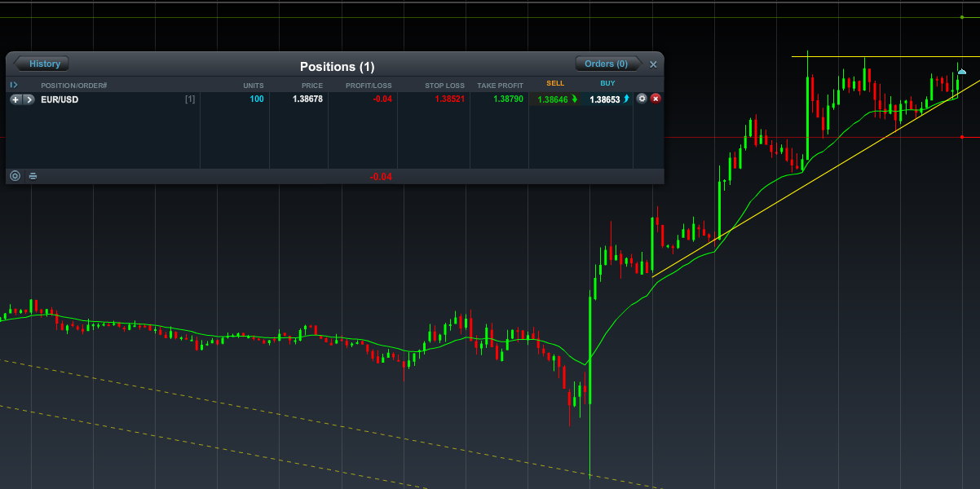Screen dimensions: 980x489
Task: Select EUR/USD position name
Action: tap(60, 99)
